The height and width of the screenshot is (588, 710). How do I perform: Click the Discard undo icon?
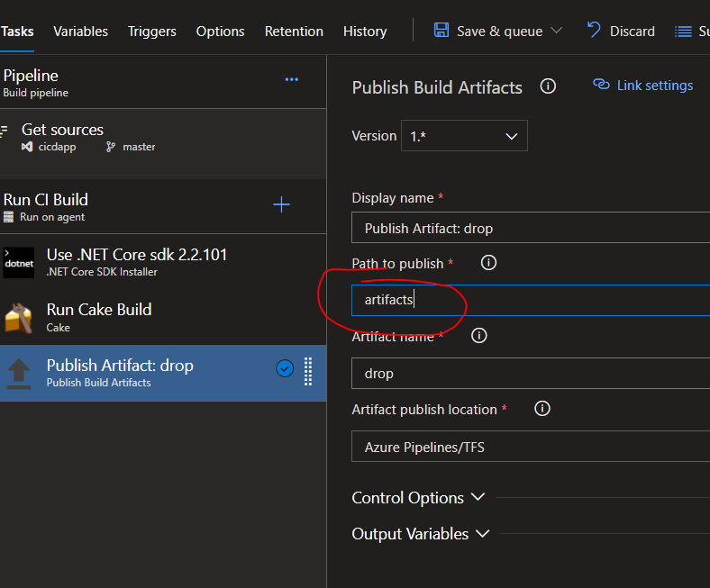pos(594,31)
